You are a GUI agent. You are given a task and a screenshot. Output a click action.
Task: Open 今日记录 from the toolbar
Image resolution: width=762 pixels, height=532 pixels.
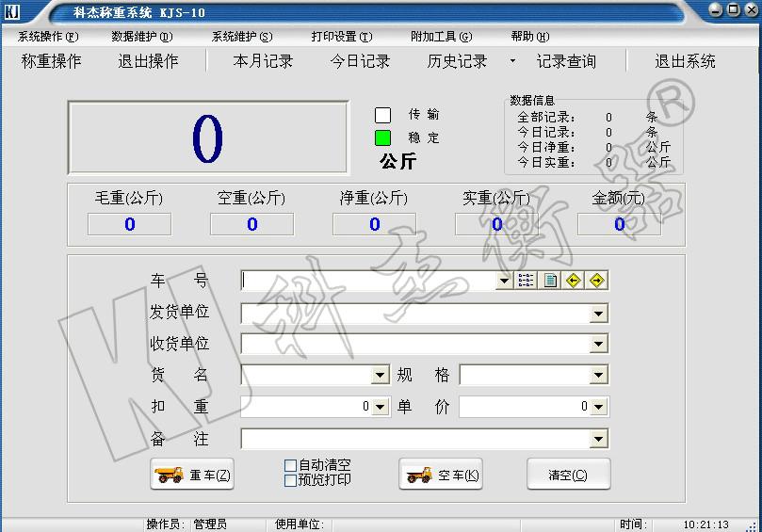pos(360,61)
